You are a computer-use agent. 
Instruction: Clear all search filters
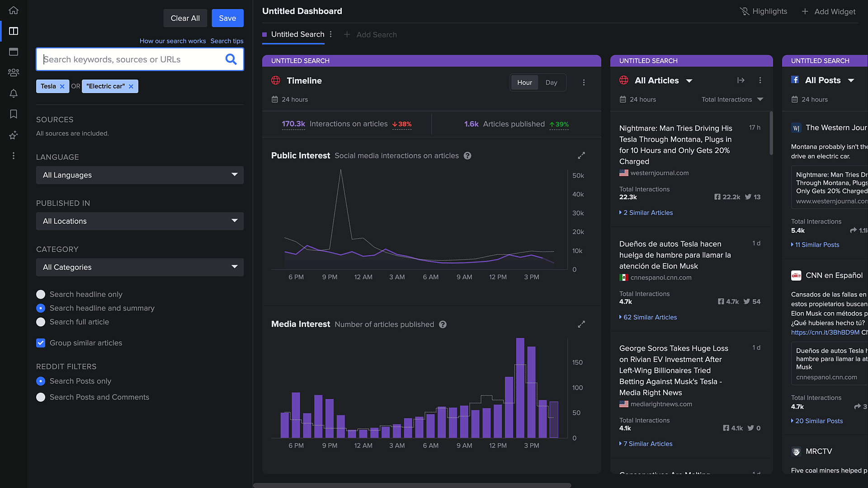(185, 18)
